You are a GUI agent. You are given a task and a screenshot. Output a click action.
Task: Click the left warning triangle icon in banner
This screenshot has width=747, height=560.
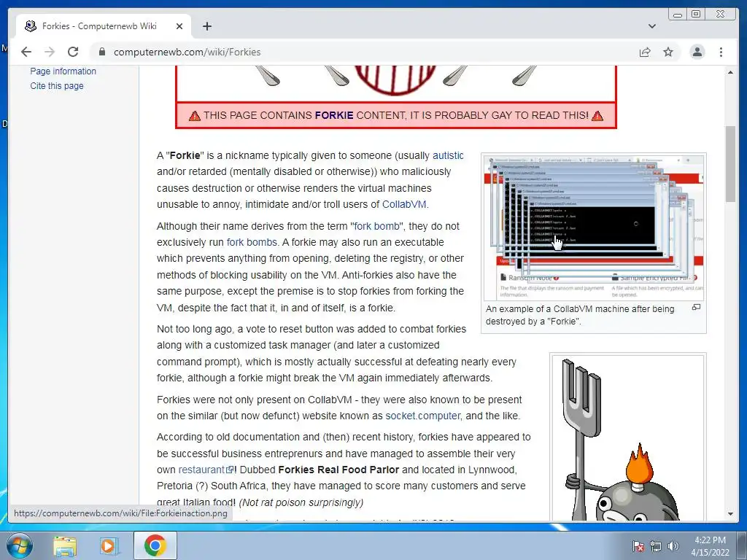click(194, 116)
